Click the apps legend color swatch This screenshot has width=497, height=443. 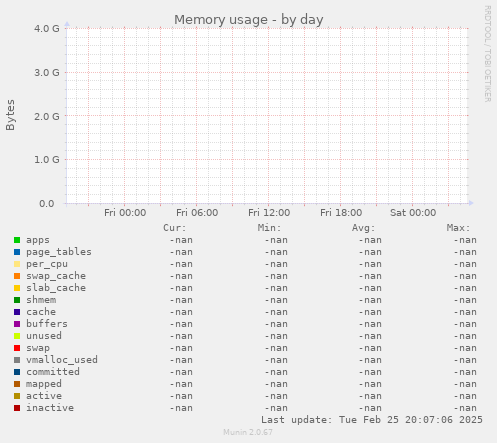[17, 240]
